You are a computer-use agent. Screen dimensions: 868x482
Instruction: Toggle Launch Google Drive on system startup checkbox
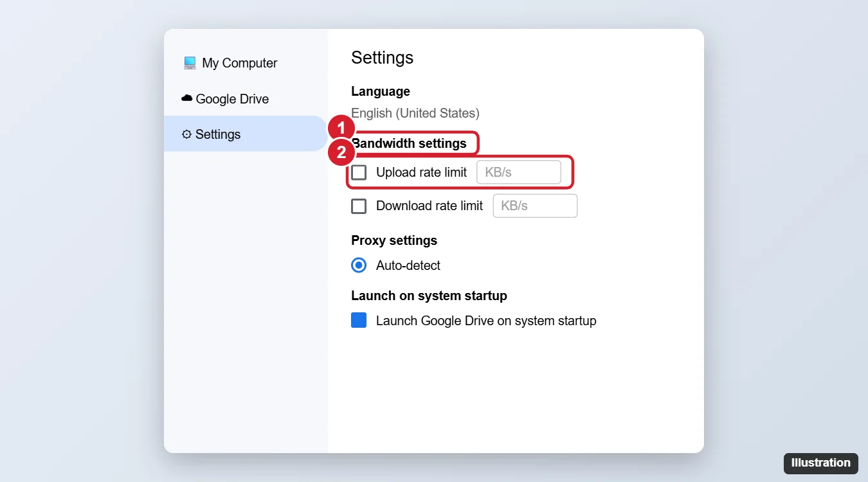click(359, 320)
